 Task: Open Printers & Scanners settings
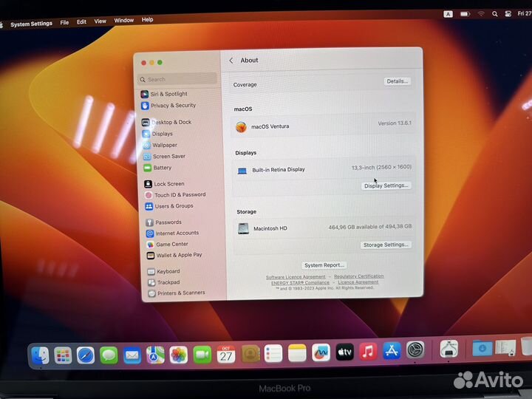click(x=177, y=293)
